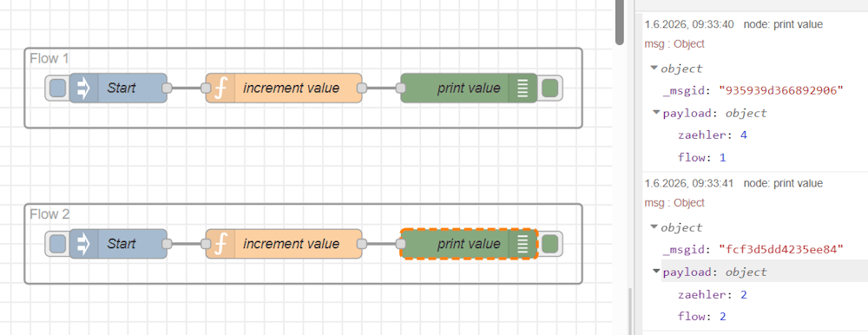This screenshot has width=868, height=335.
Task: Select the Flow 1 Start node label
Action: pos(122,88)
